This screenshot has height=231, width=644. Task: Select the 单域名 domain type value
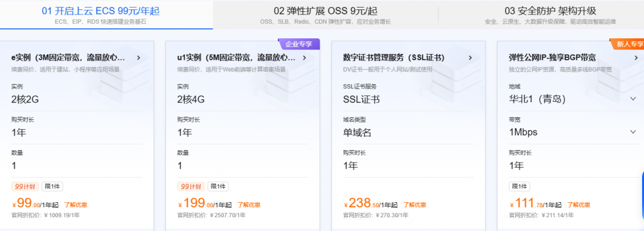coord(357,132)
